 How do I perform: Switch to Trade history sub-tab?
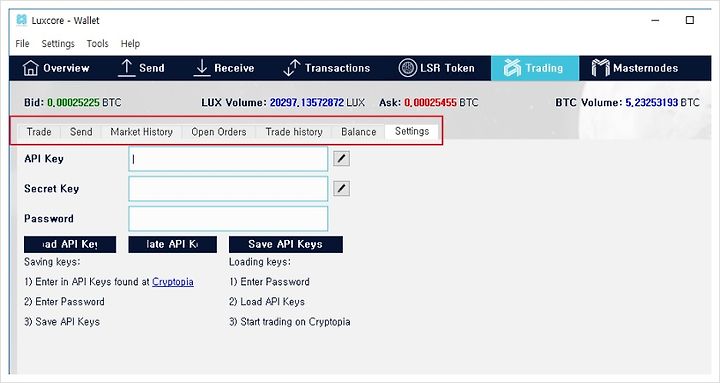tap(294, 132)
